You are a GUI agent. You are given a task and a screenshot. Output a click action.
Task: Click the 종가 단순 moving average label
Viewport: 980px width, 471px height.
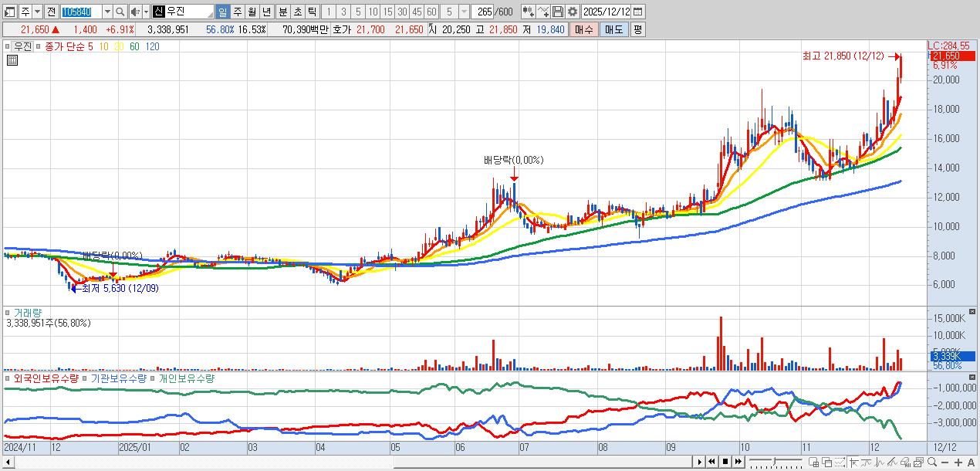coord(65,46)
